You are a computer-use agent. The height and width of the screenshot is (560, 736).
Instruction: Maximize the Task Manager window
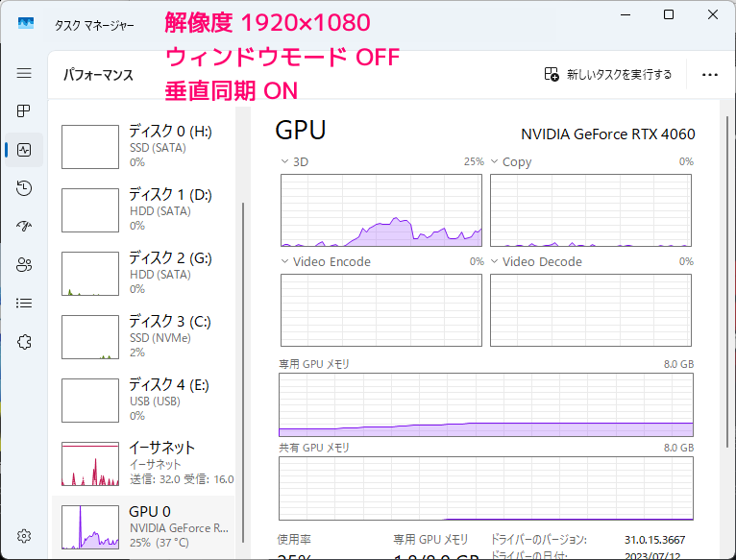[669, 14]
